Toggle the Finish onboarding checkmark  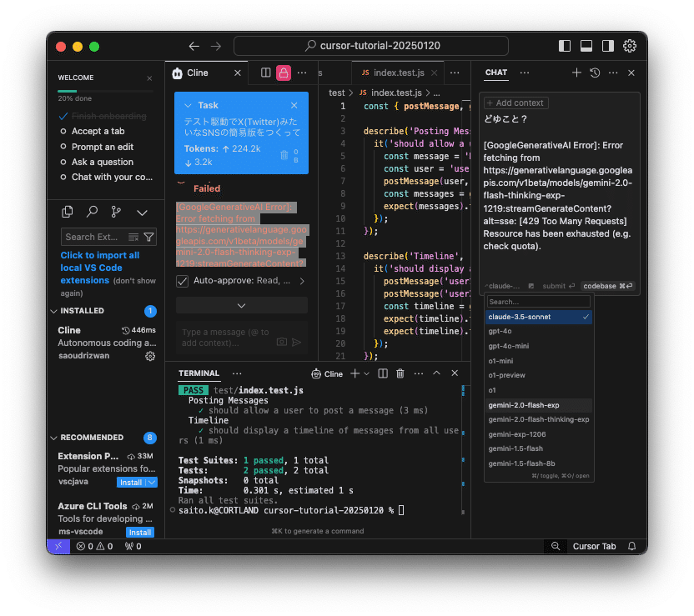pos(63,117)
